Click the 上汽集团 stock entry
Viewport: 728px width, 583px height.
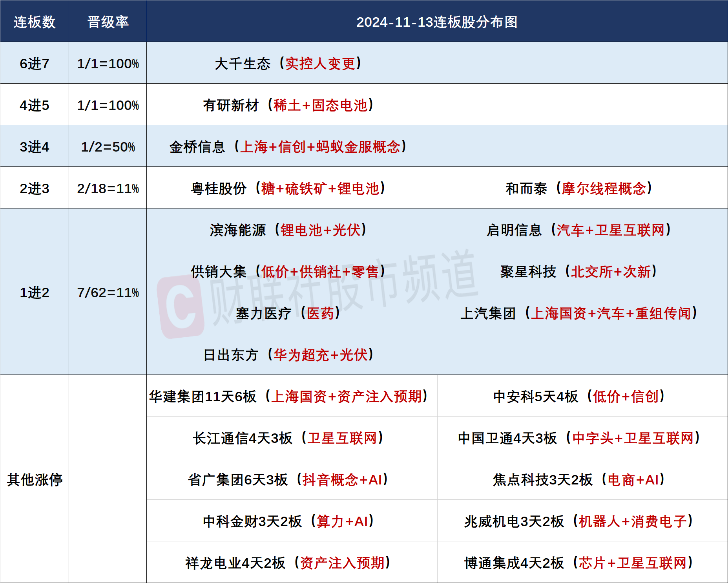(x=578, y=313)
